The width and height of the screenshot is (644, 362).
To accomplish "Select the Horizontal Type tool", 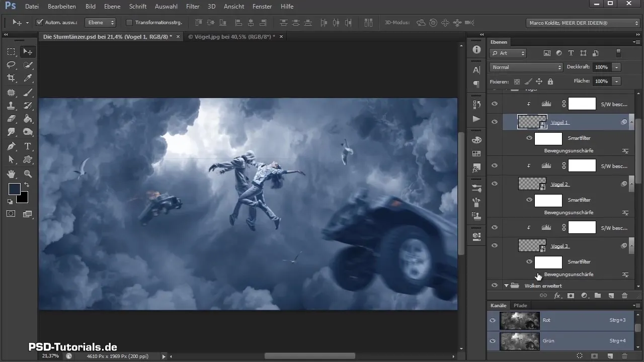I will coord(28,146).
